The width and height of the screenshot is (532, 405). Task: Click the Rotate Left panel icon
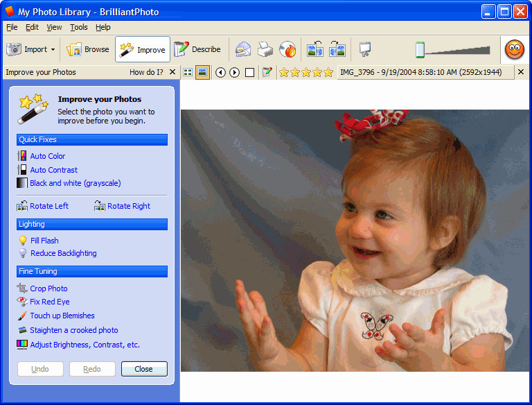(x=22, y=206)
